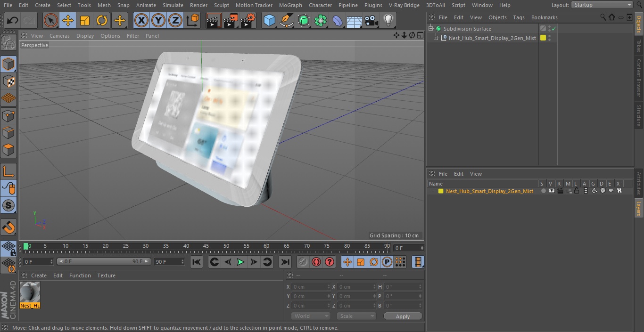The height and width of the screenshot is (332, 644).
Task: Toggle X axis lock
Action: [141, 20]
